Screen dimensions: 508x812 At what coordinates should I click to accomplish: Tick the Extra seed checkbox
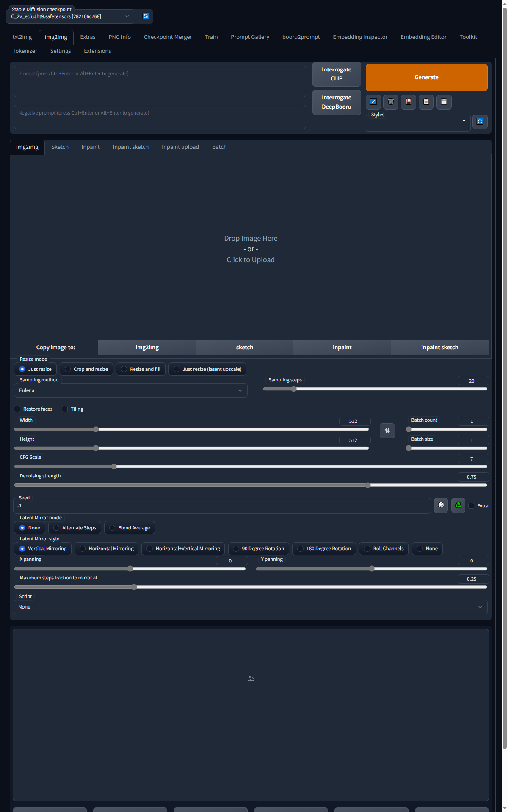click(x=471, y=506)
